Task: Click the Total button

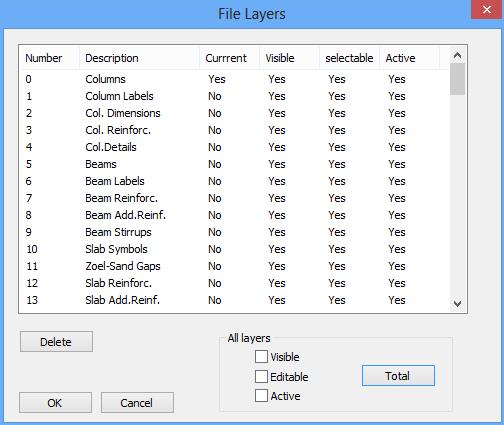Action: [x=398, y=376]
